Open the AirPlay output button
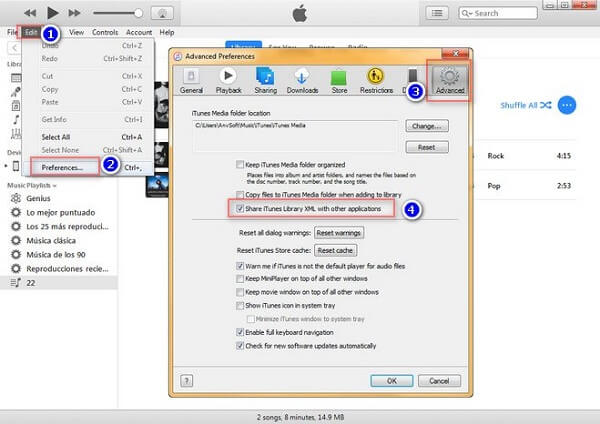600x424 pixels. [162, 13]
